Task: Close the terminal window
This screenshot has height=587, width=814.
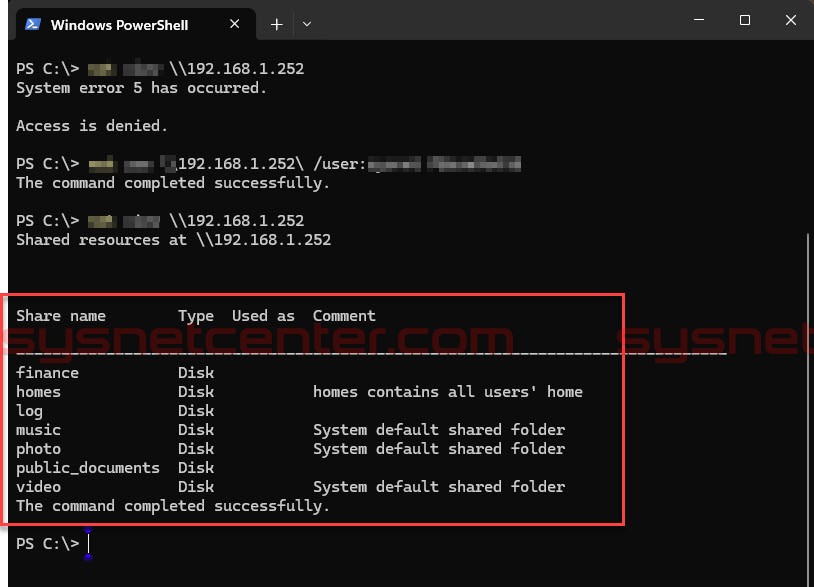Action: [x=790, y=20]
